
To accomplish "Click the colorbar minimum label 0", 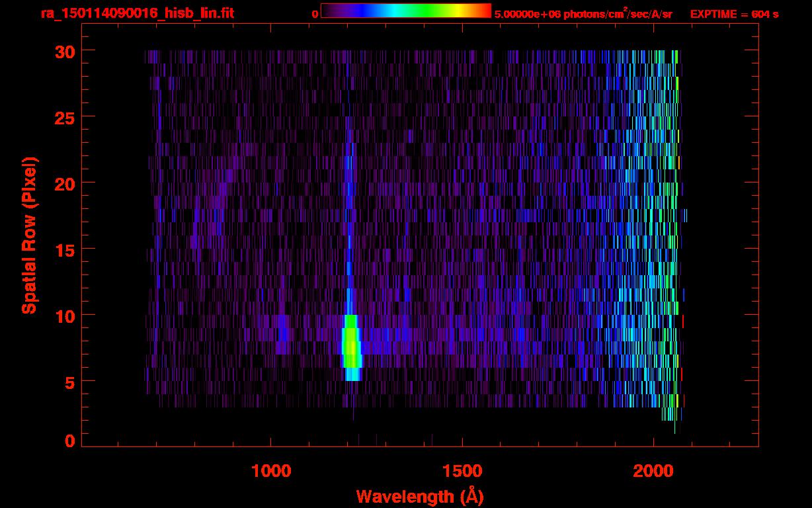I will click(315, 14).
